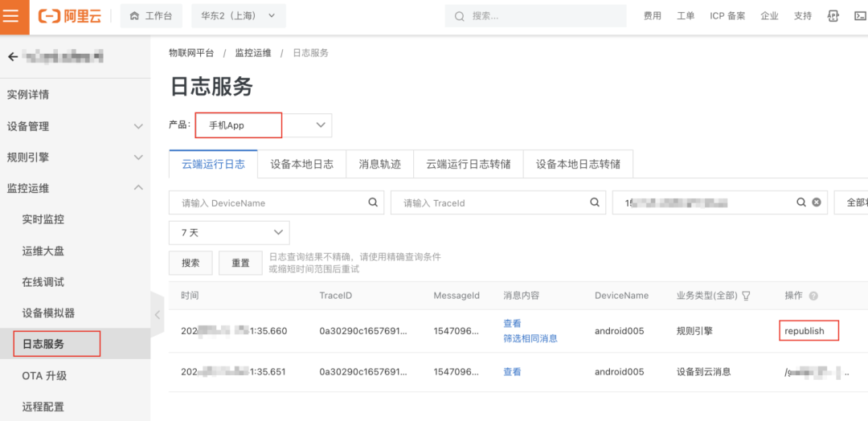Click the back arrow in sidebar
Image resolution: width=868 pixels, height=421 pixels.
coord(12,56)
